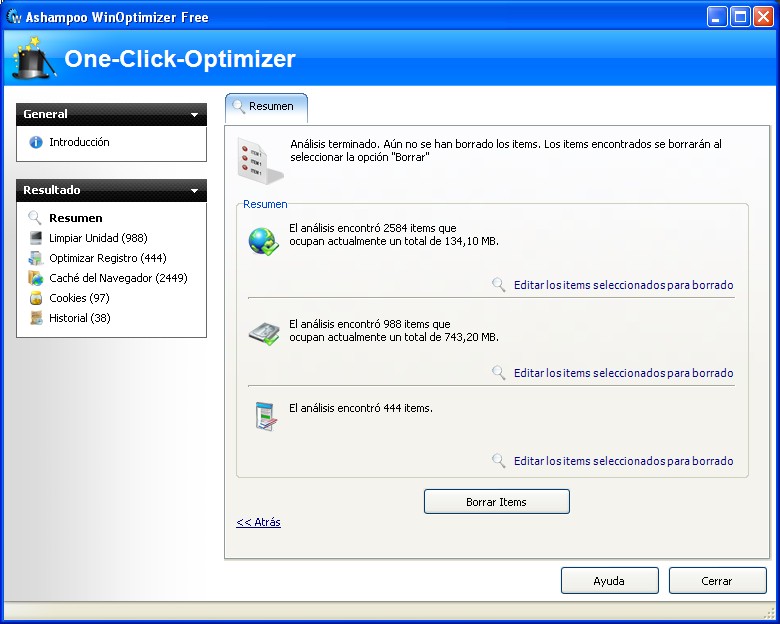Viewport: 780px width, 624px height.
Task: Click Editar los items link under 988 items
Action: click(x=623, y=373)
